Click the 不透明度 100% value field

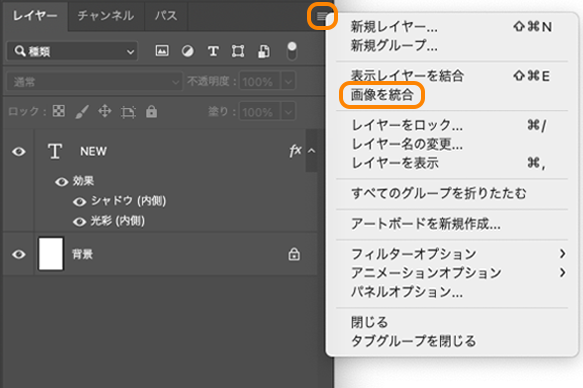tap(260, 81)
